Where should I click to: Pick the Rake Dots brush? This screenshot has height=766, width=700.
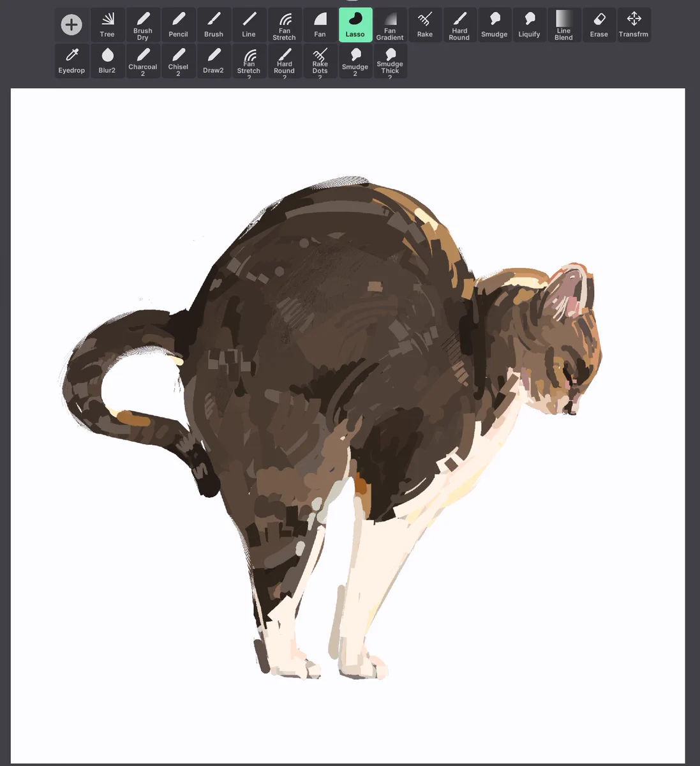click(x=320, y=61)
